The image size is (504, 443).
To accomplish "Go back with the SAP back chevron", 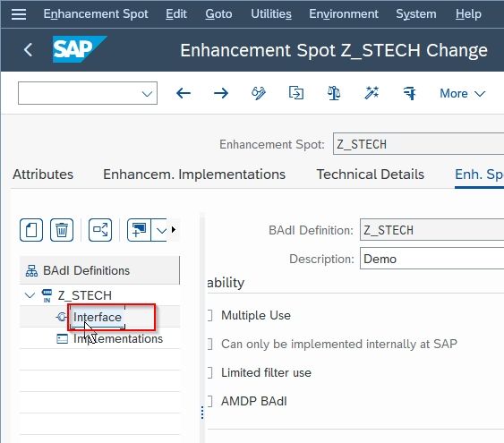I will coord(29,50).
